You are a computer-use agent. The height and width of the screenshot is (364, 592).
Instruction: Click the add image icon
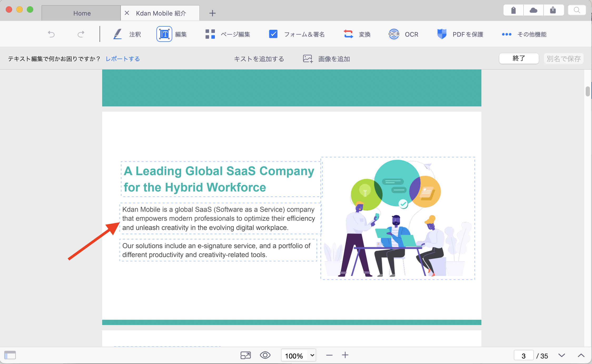(308, 59)
